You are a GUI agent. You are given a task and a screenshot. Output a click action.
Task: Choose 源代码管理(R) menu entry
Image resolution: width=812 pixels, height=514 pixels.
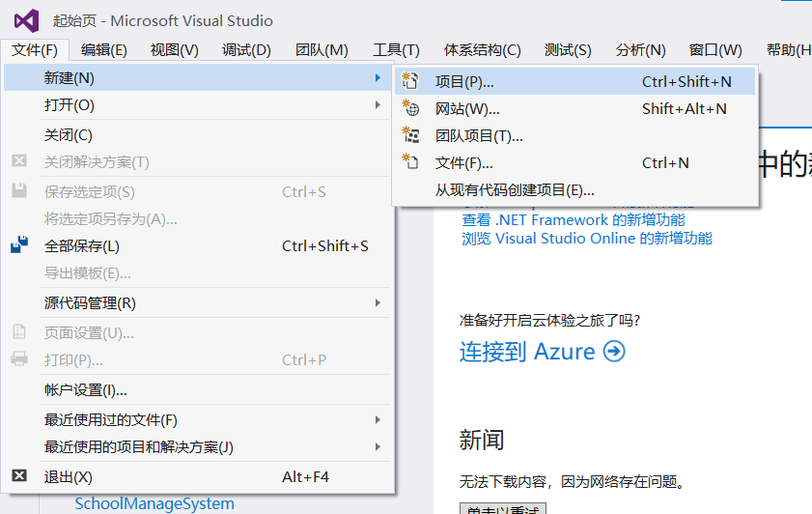tap(197, 302)
